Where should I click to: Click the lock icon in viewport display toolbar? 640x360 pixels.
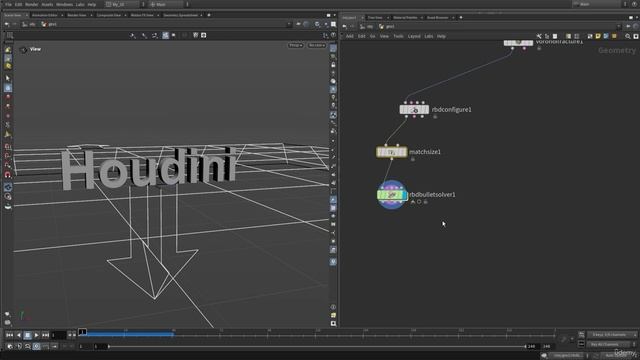click(x=333, y=65)
